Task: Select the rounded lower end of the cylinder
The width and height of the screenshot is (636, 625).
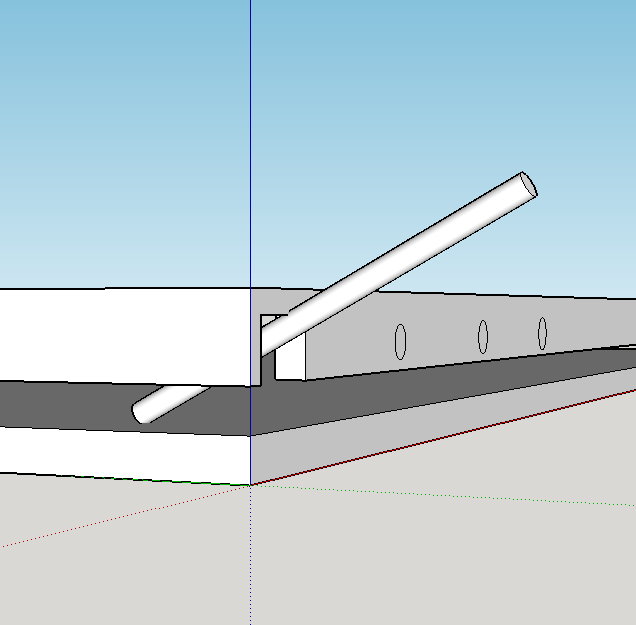Action: (x=144, y=411)
